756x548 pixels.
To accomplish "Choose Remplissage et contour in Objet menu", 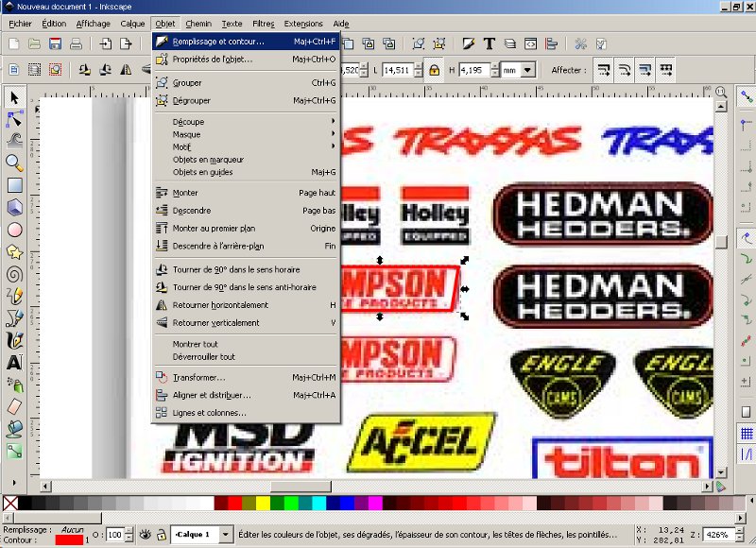I will (246, 42).
